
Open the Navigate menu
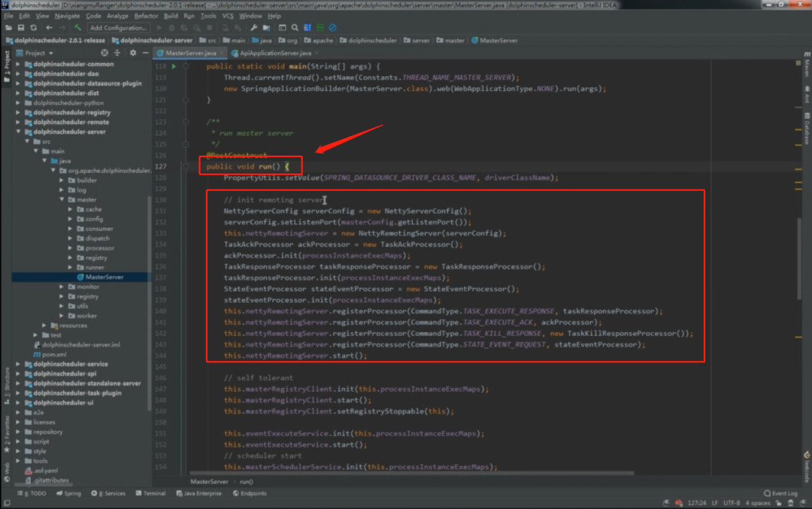[x=68, y=16]
